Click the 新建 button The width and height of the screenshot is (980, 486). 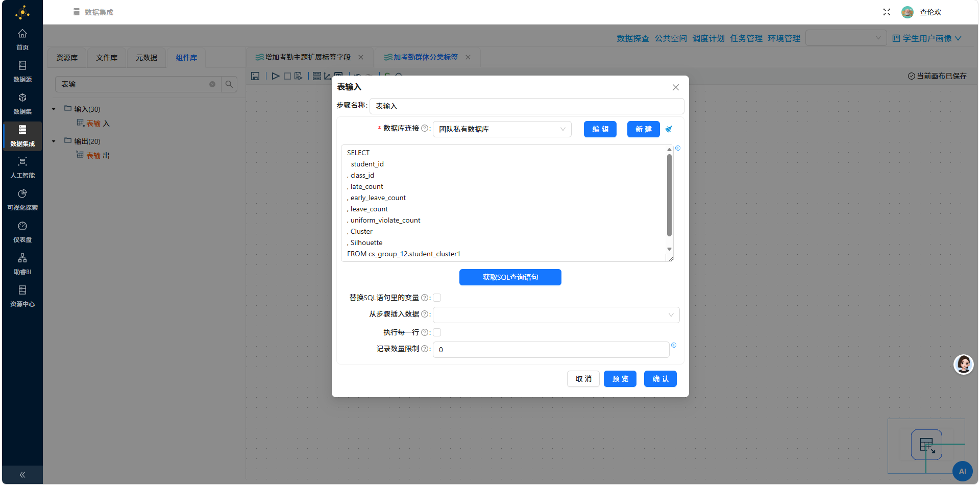pyautogui.click(x=644, y=129)
